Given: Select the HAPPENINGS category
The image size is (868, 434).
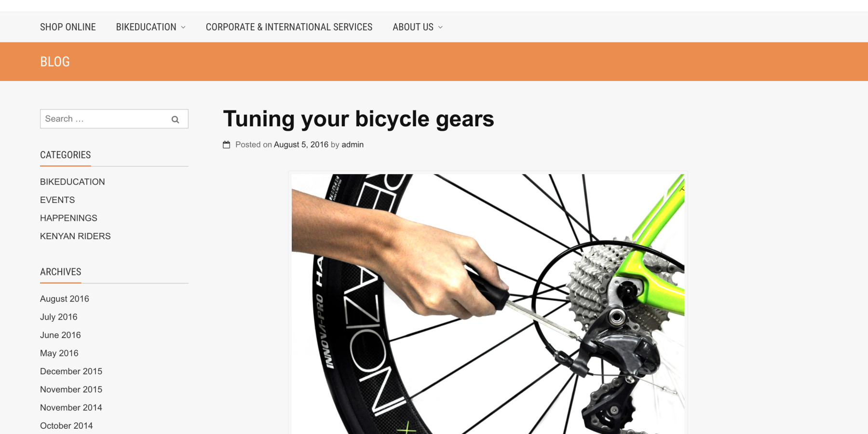Looking at the screenshot, I should 68,218.
